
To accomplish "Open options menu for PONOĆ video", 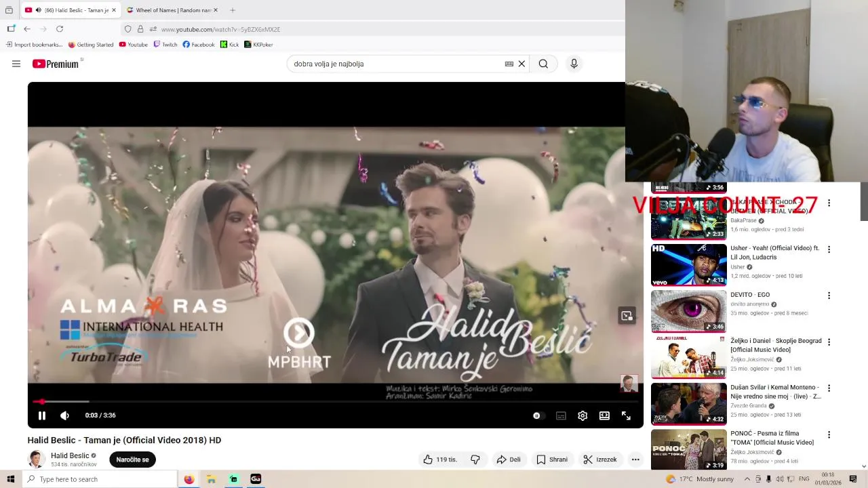I will [829, 434].
